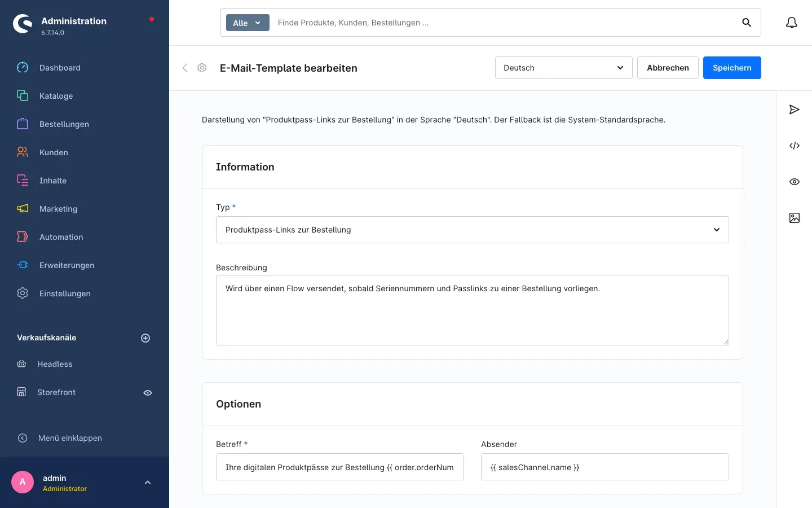This screenshot has width=812, height=508.
Task: Click the Absender input field
Action: pos(605,467)
